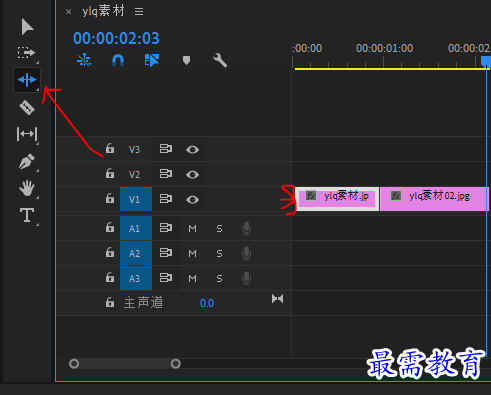The height and width of the screenshot is (395, 491).
Task: Select the Type tool
Action: (x=27, y=215)
